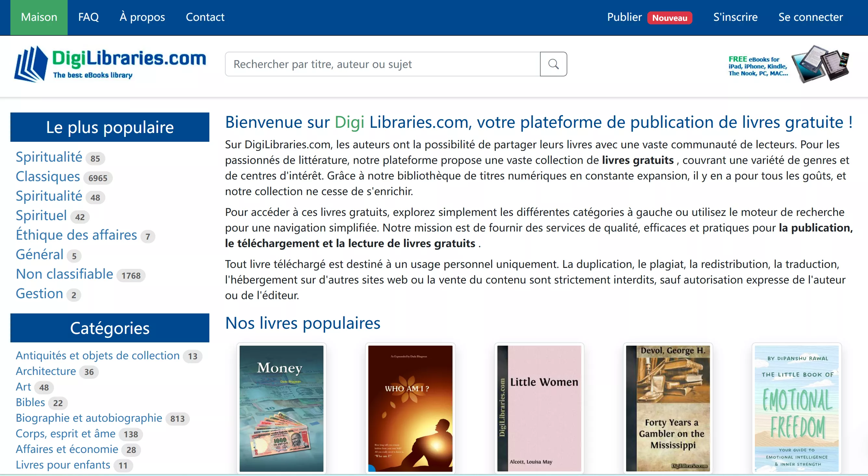Open the Classiques popular category
Image resolution: width=868 pixels, height=476 pixels.
point(48,176)
